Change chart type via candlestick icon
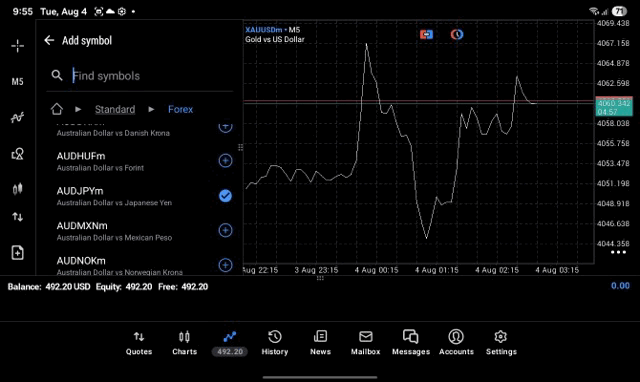The image size is (640, 382). pyautogui.click(x=18, y=189)
